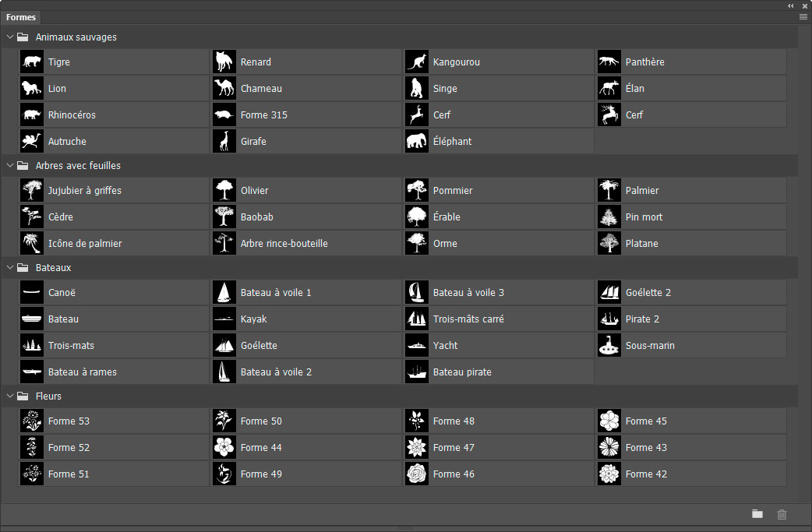Choose the Éléphant shape icon

point(417,142)
